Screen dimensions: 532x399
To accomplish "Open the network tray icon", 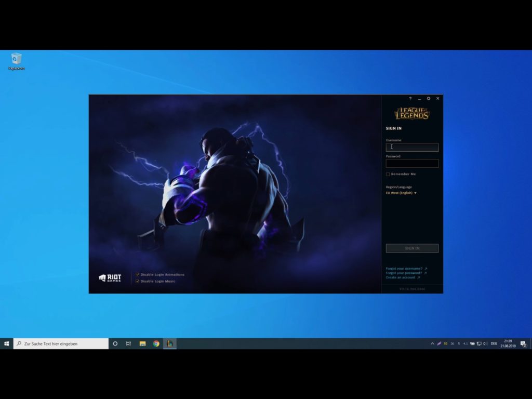I will tap(478, 343).
